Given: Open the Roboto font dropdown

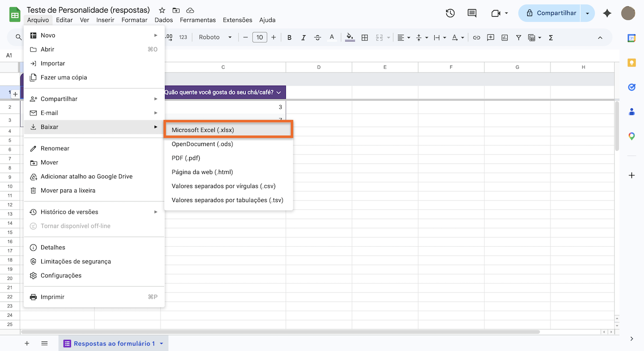Looking at the screenshot, I should (215, 37).
